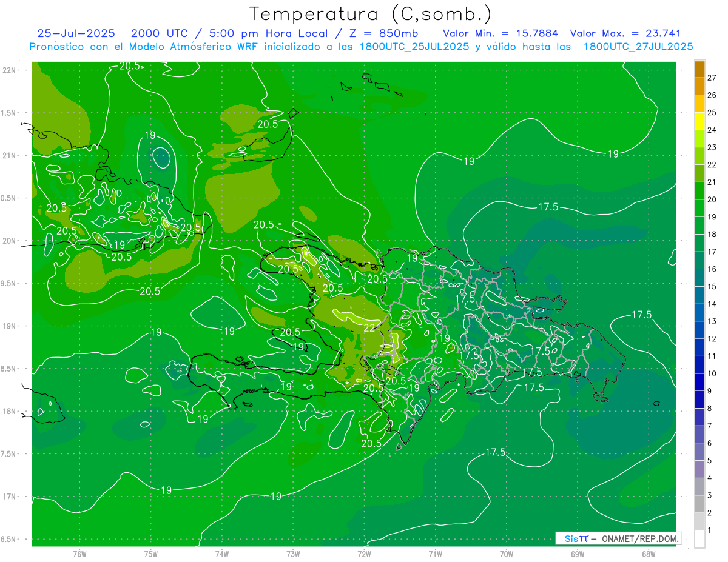This screenshot has height=562, width=728.
Task: Pick teal swatch between 15 and 16
Action: 699,278
